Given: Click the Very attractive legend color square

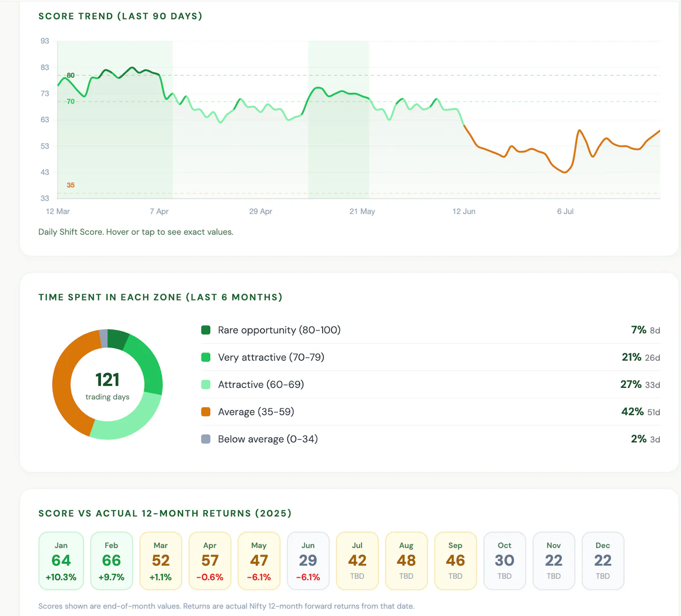Looking at the screenshot, I should click(x=206, y=357).
